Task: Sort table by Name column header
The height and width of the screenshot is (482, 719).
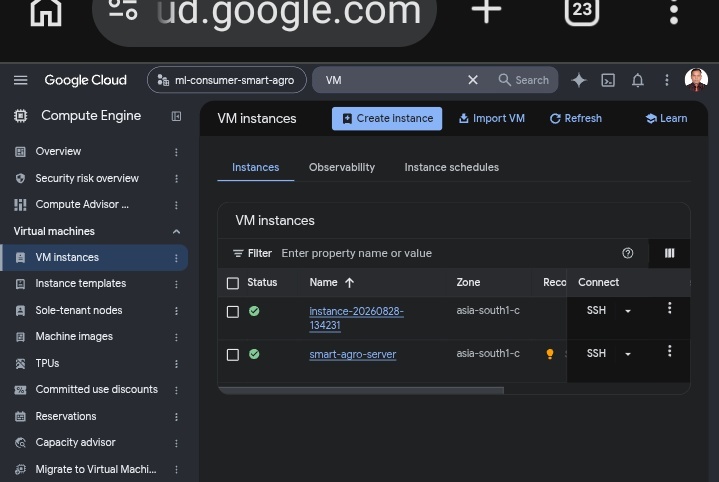Action: (x=332, y=283)
